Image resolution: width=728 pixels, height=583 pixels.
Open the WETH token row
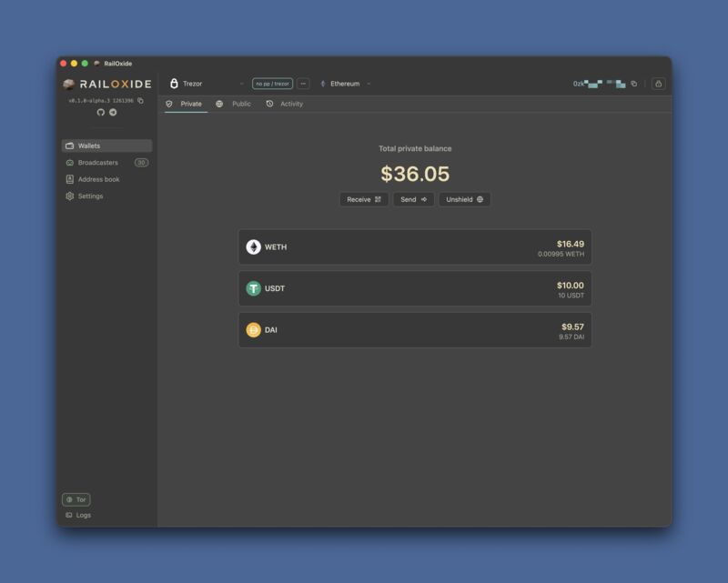pyautogui.click(x=415, y=247)
